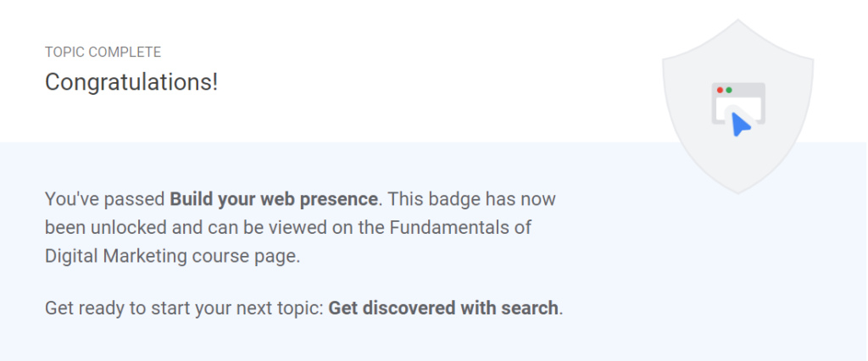Click the browser icon's gray title bar
Image resolution: width=868 pixels, height=361 pixels.
coord(738,90)
